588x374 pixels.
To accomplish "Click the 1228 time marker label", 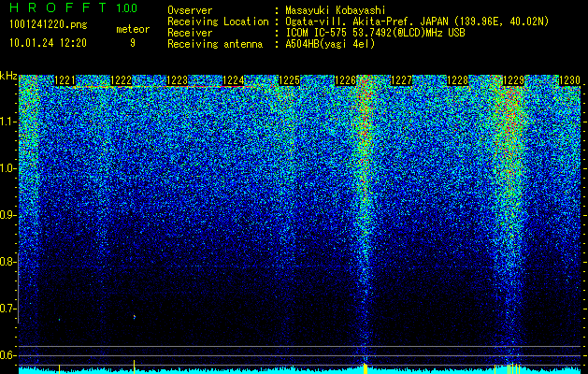I will (457, 80).
